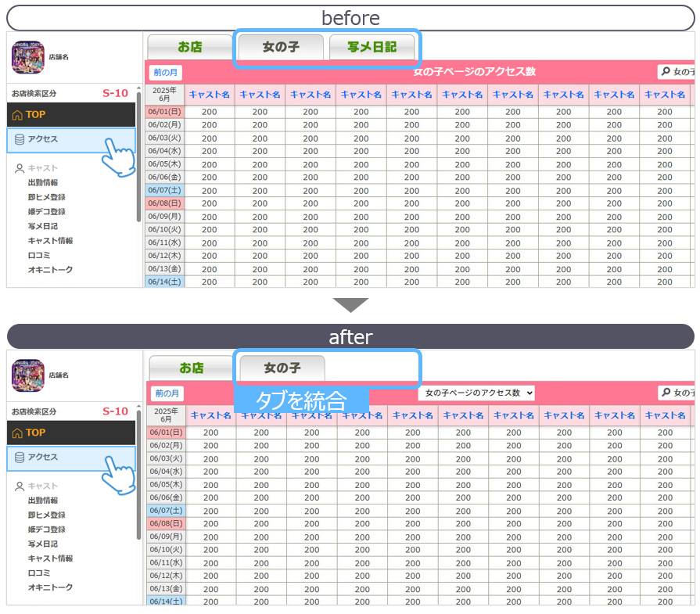This screenshot has width=700, height=614.
Task: Click the person icon beside キャスト in the before panel
Action: pos(19,168)
